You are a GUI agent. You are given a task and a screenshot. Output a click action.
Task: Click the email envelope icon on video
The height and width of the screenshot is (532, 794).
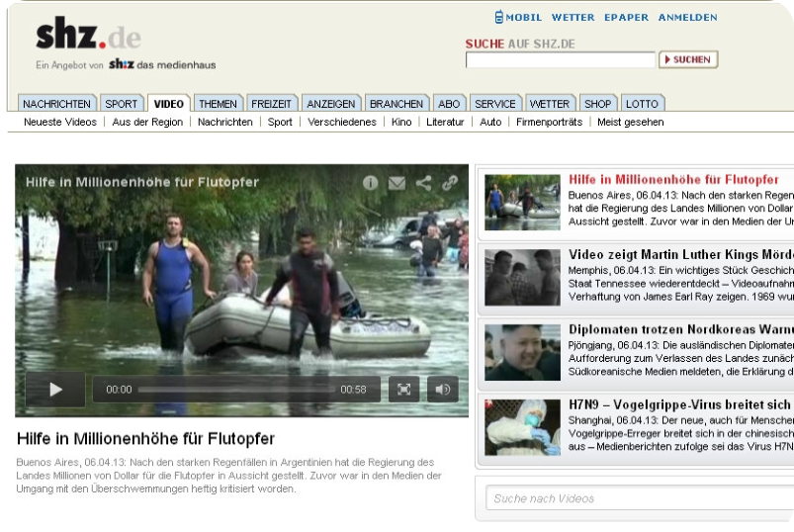397,183
